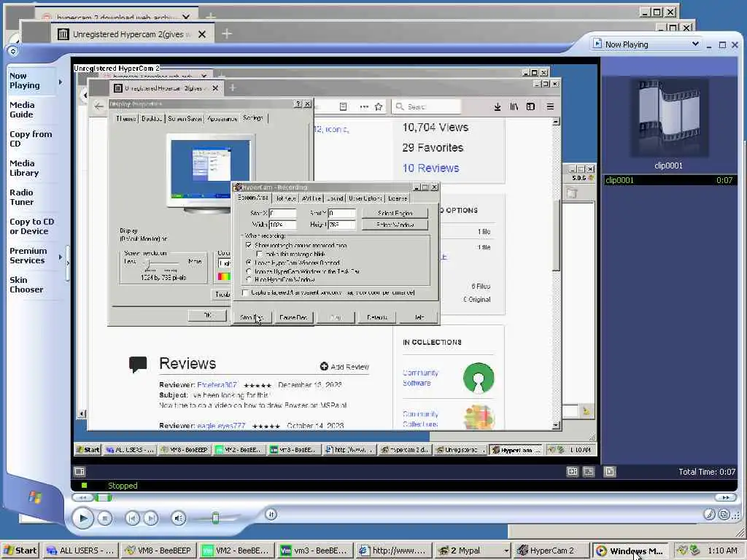
Task: Click the Windows Media Player taskbar button
Action: [630, 551]
